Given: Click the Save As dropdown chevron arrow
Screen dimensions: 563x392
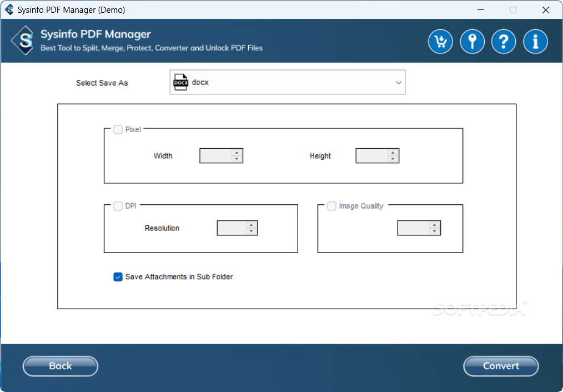Looking at the screenshot, I should 398,83.
